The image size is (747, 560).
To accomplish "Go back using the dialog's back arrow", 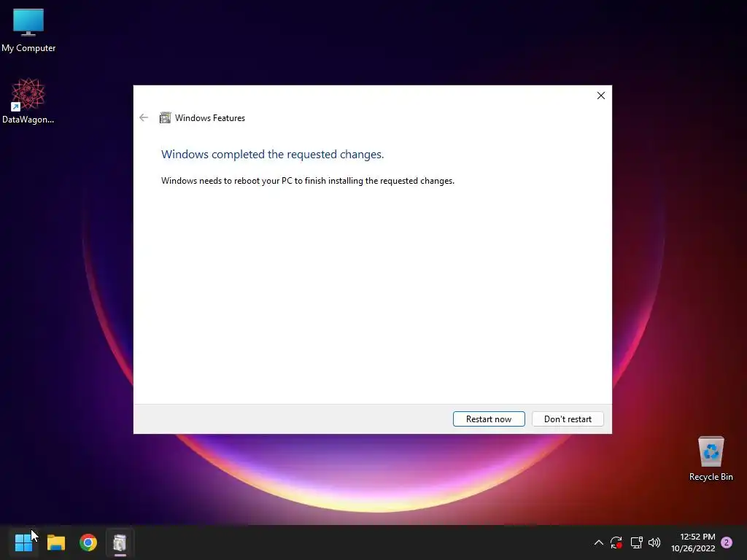I will pyautogui.click(x=144, y=117).
